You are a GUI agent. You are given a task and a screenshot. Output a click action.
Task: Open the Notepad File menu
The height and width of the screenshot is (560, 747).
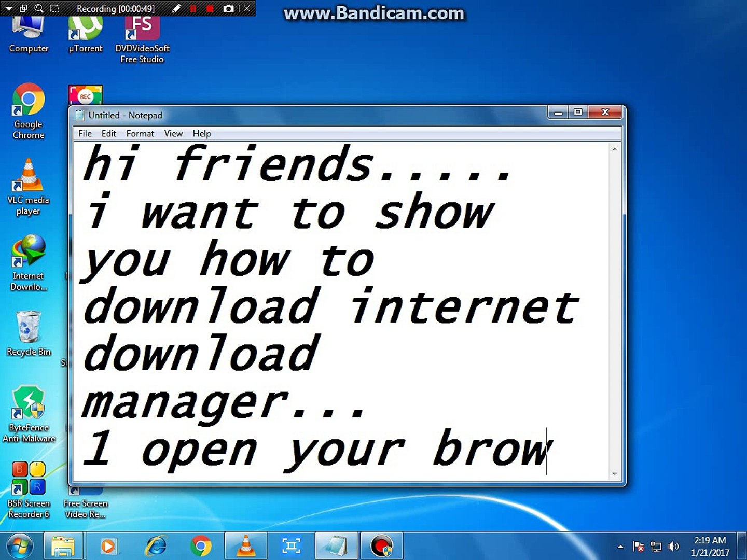point(85,134)
